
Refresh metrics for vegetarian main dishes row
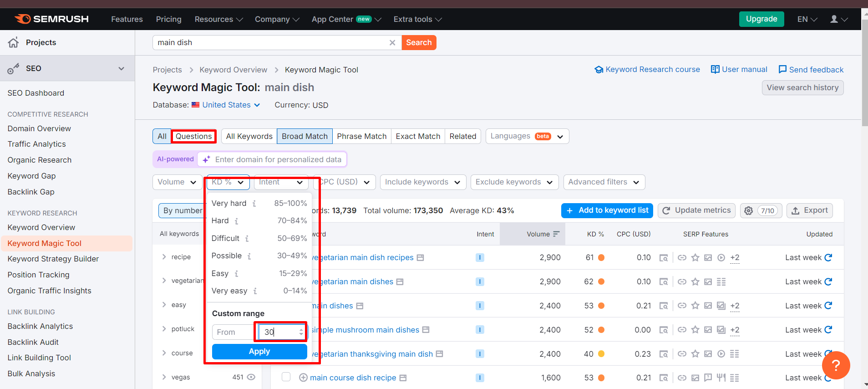[828, 282]
